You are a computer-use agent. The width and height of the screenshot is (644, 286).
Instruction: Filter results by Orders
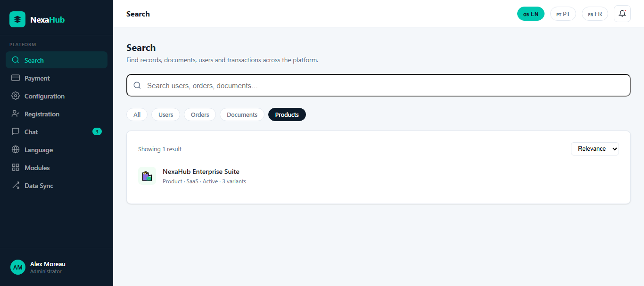[x=200, y=114]
